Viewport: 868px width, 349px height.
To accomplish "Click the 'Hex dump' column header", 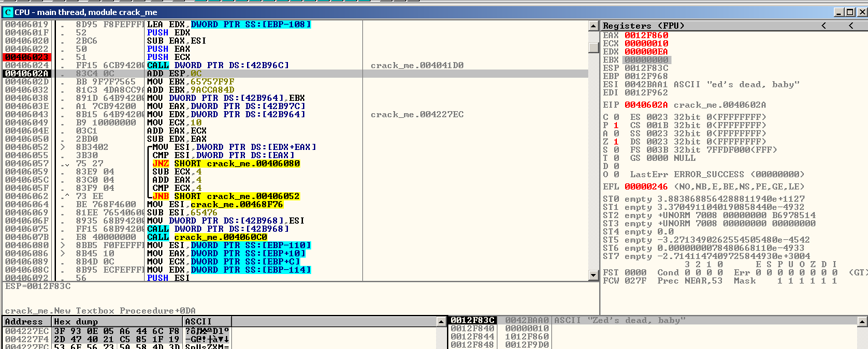I will [116, 321].
